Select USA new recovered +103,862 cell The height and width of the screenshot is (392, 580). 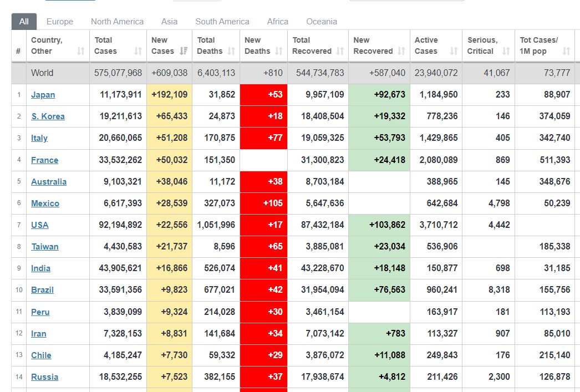coord(379,225)
